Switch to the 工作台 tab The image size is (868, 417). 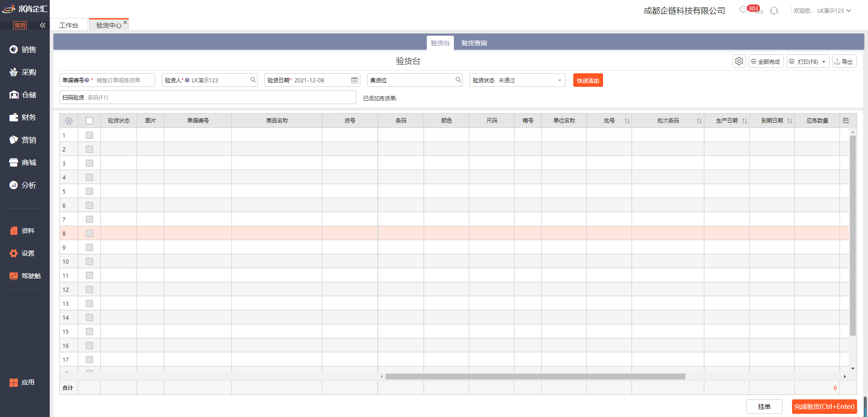[x=69, y=25]
